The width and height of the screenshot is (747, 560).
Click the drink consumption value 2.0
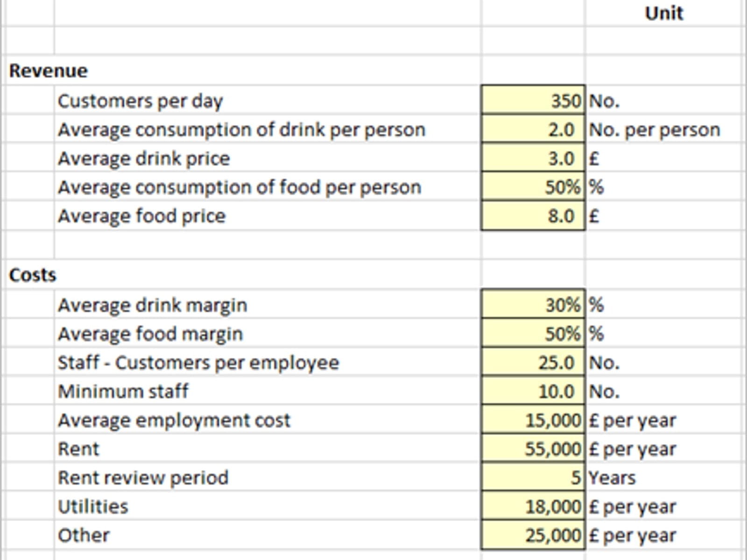[x=533, y=129]
